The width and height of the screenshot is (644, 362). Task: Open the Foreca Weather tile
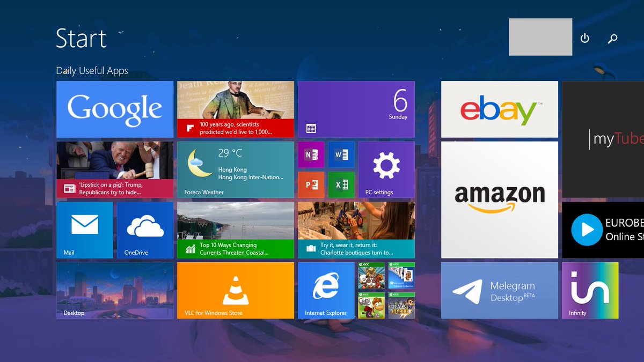click(236, 169)
